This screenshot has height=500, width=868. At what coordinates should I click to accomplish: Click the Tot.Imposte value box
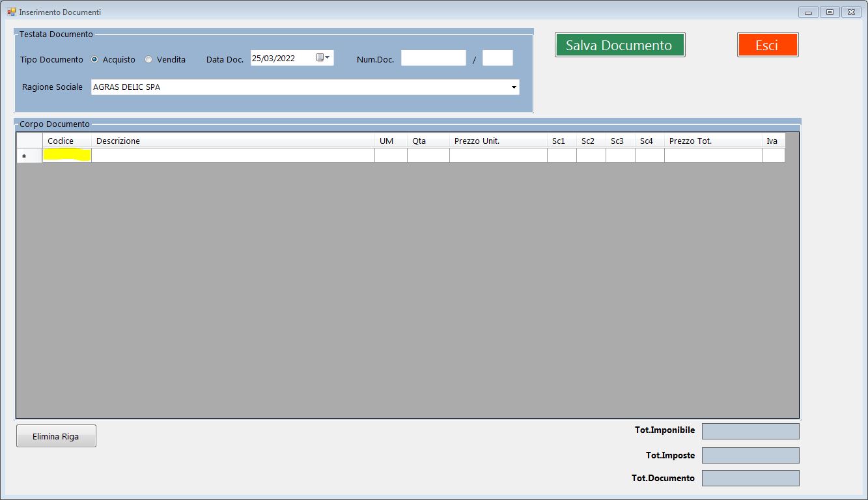pyautogui.click(x=750, y=455)
